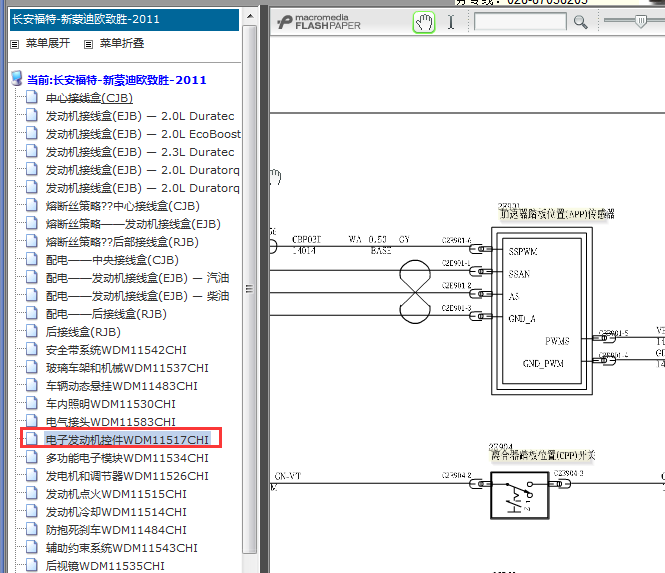This screenshot has width=665, height=573.
Task: Open 中心接线盒(CJB) document
Action: (89, 98)
